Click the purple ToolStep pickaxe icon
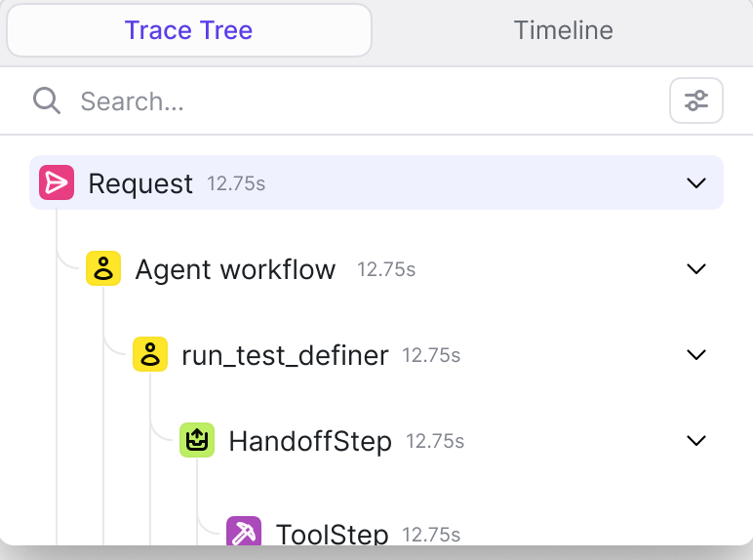This screenshot has width=753, height=560. pyautogui.click(x=244, y=531)
